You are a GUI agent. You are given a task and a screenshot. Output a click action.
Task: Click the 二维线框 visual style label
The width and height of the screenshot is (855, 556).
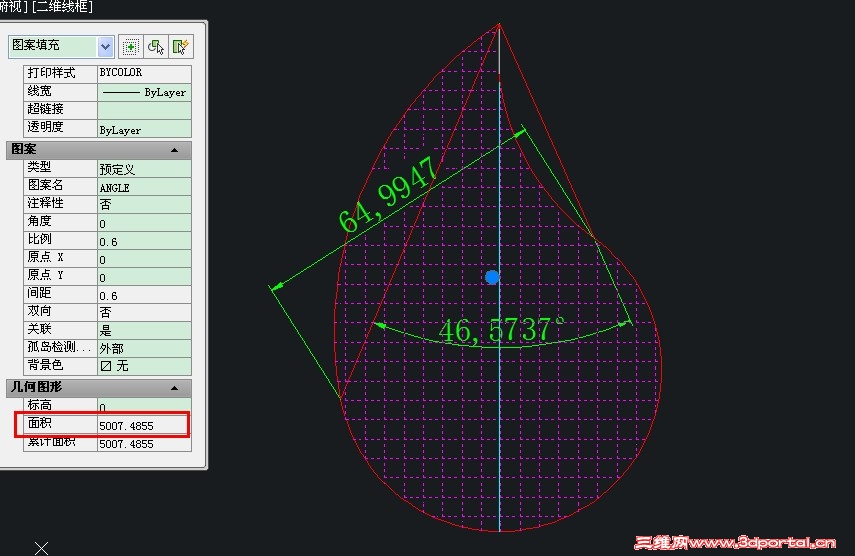(64, 6)
